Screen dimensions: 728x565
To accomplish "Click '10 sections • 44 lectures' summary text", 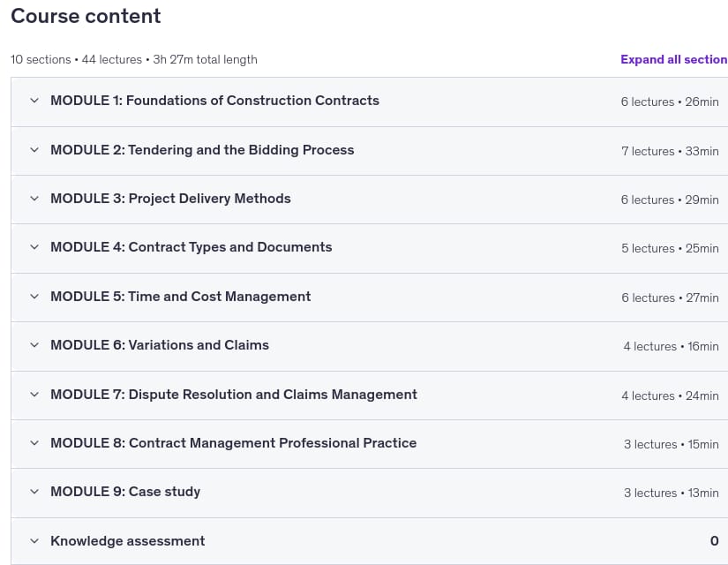I will 76,59.
